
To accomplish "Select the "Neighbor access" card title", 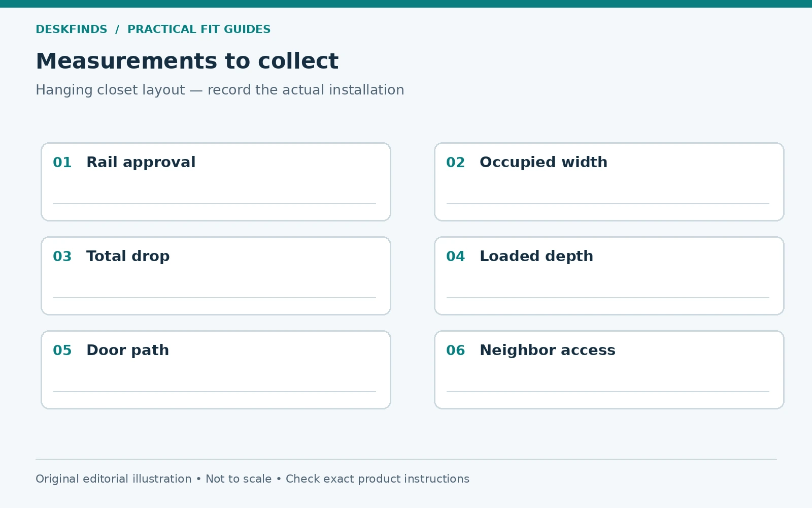I will 548,351.
